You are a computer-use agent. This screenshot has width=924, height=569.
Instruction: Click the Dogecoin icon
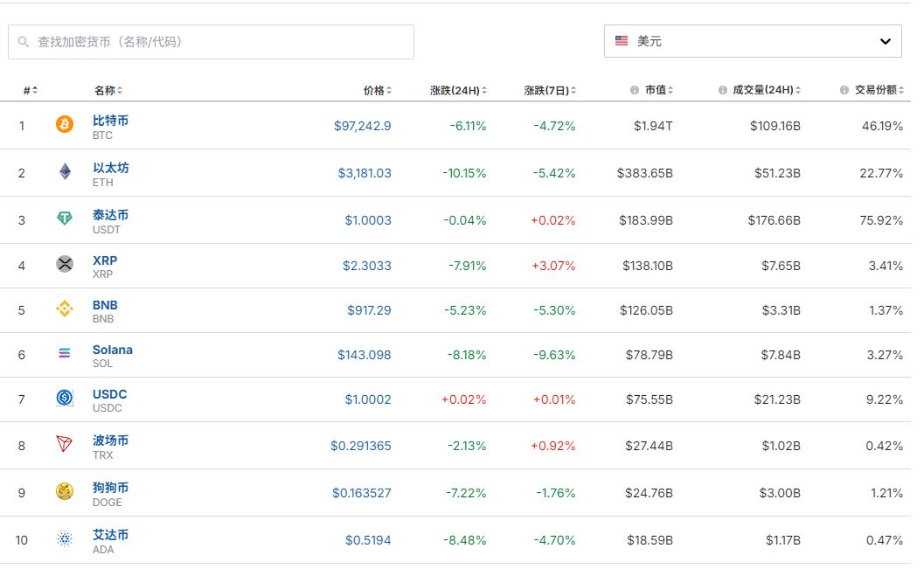coord(65,492)
